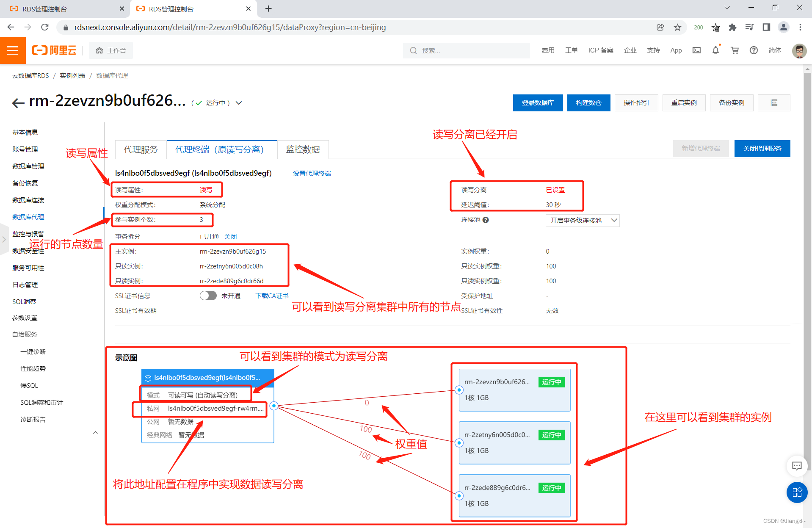The height and width of the screenshot is (528, 812).
Task: Open the browser extensions puzzle icon
Action: point(732,27)
